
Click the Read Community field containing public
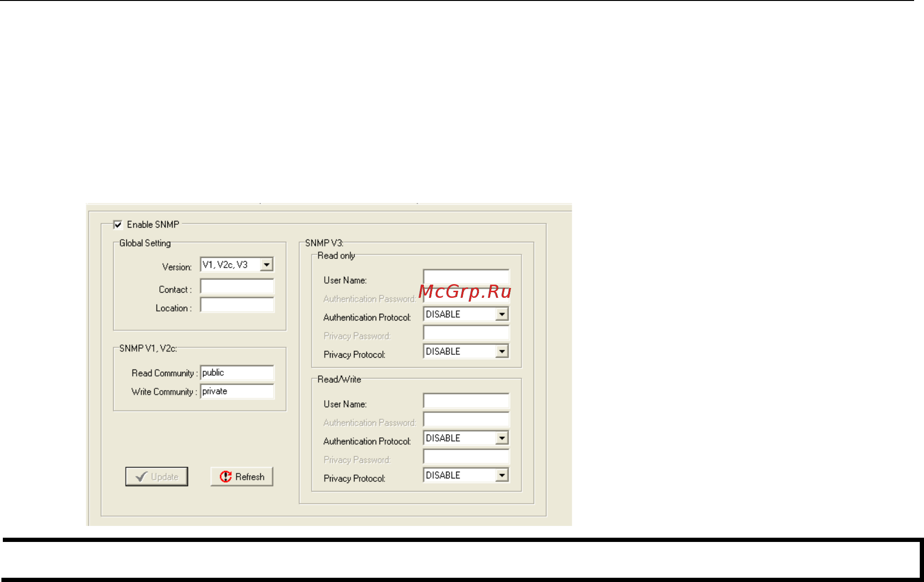click(237, 373)
